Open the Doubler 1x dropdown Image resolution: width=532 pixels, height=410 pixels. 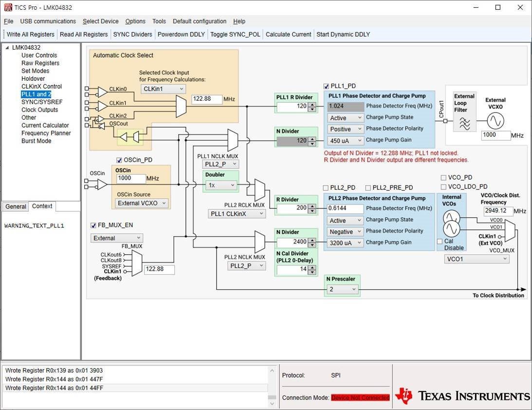pyautogui.click(x=222, y=186)
